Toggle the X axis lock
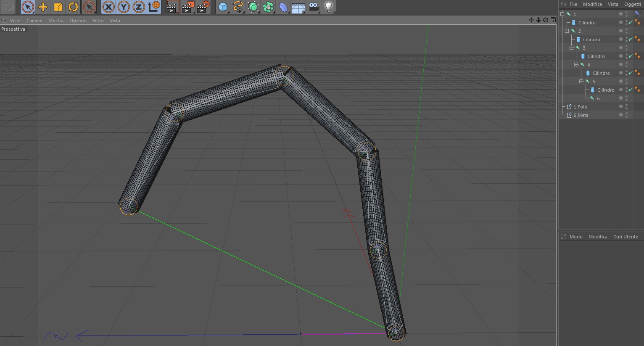This screenshot has height=346, width=644. click(x=108, y=7)
